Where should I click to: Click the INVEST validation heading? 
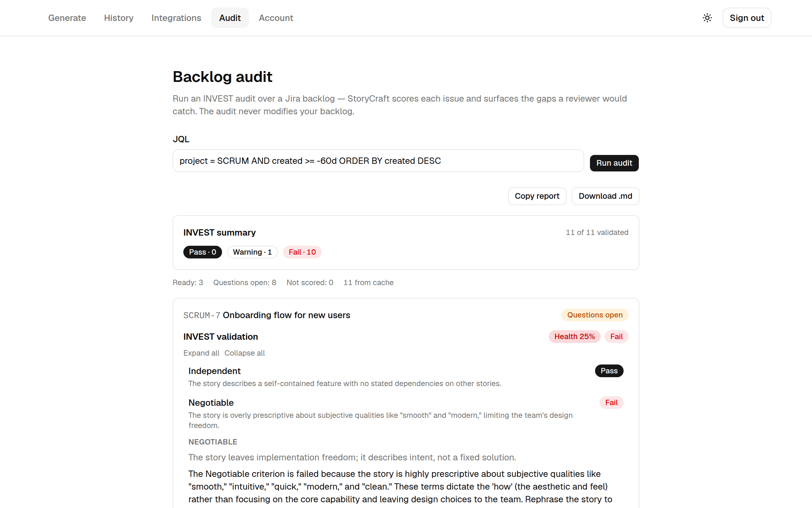click(x=220, y=337)
